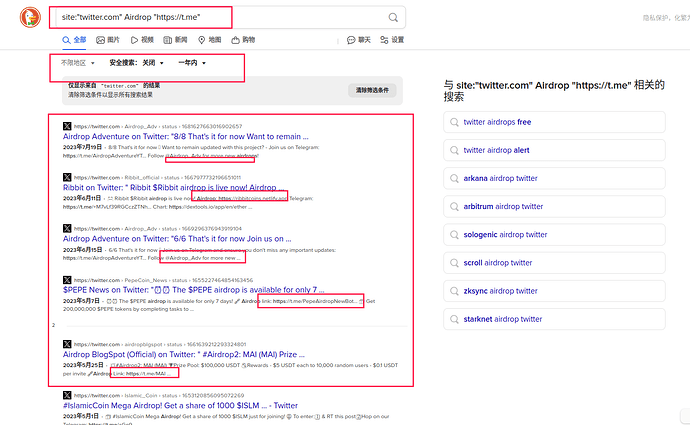Open result '$PEPE News on Twitter'
The height and width of the screenshot is (425, 690).
point(193,290)
